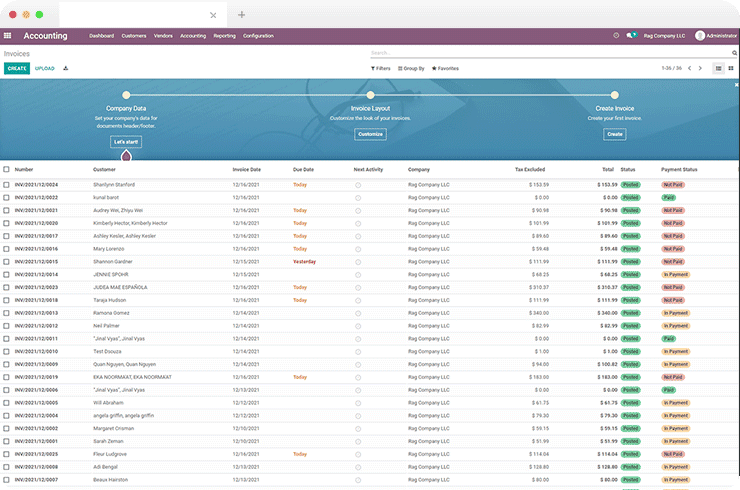
Task: Open the Reporting menu
Action: tap(224, 36)
